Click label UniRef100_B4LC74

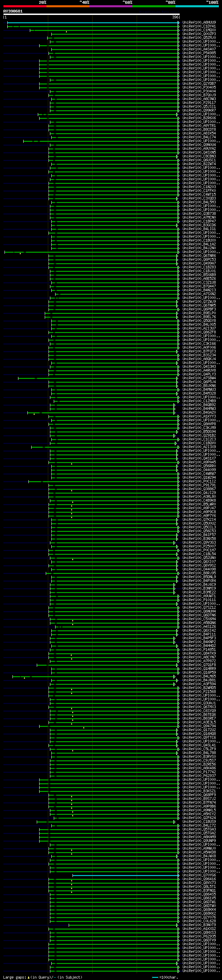click(199, 137)
